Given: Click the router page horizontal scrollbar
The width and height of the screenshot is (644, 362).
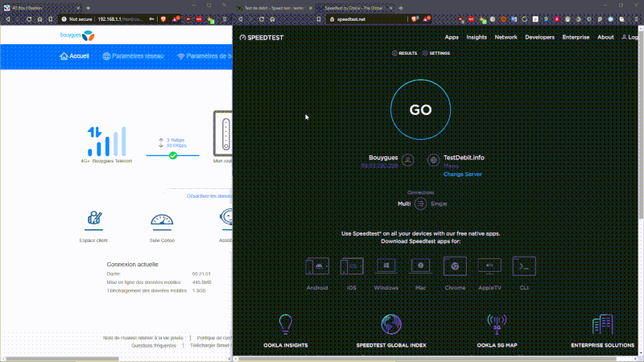Looking at the screenshot, I should click(62, 358).
